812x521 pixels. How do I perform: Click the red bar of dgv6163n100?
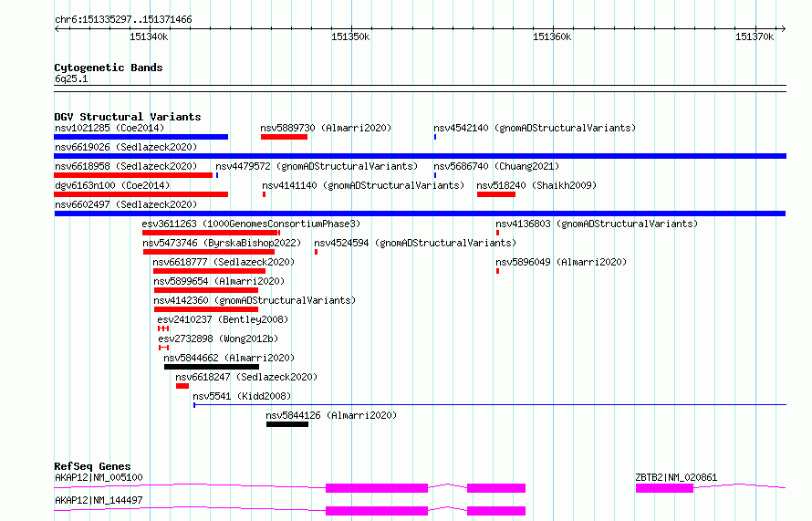coord(141,194)
